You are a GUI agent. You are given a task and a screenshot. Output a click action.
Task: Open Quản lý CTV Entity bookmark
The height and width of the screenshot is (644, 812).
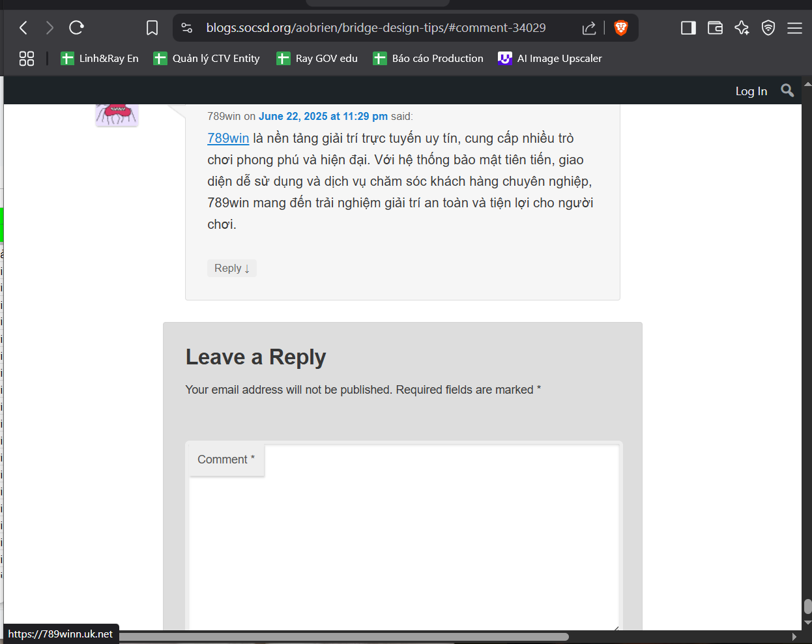(207, 59)
